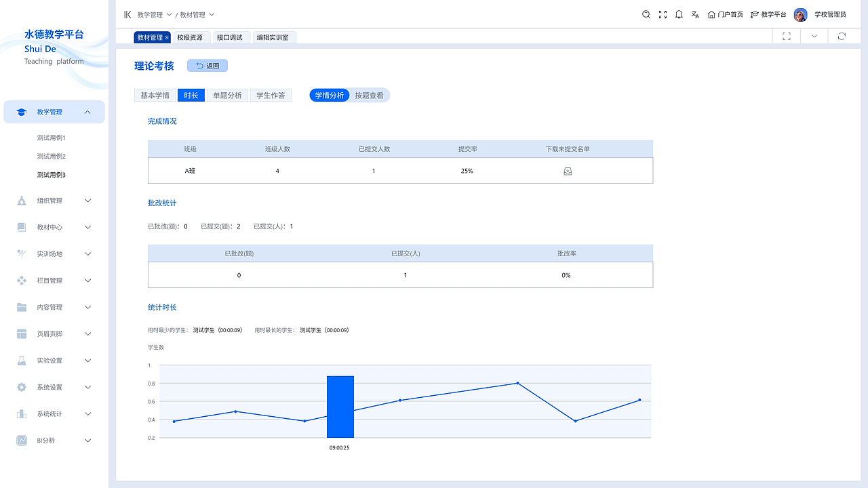
Task: Click the 学校管理员 user name
Action: [x=830, y=14]
